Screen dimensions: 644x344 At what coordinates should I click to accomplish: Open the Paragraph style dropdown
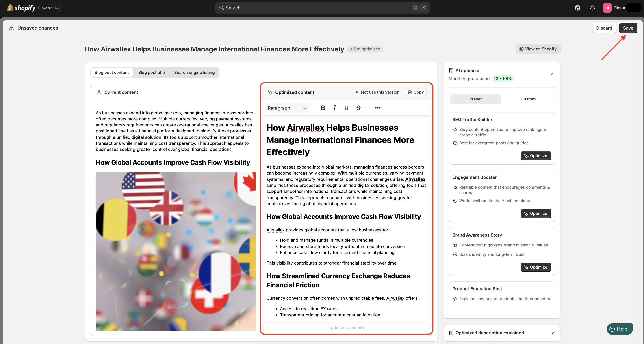(287, 108)
